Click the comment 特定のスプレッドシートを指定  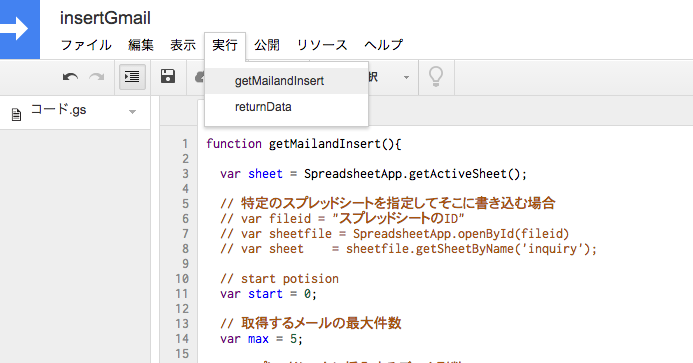(x=388, y=203)
